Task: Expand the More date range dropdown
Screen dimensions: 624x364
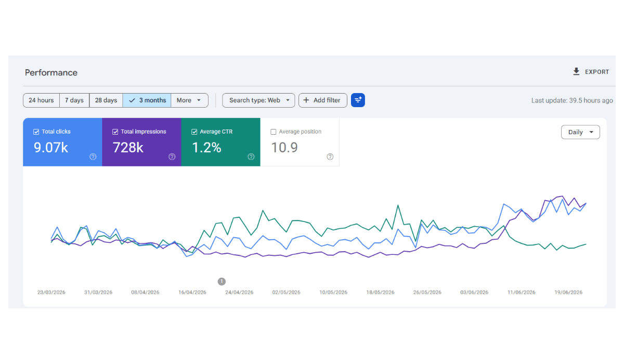Action: coord(189,100)
